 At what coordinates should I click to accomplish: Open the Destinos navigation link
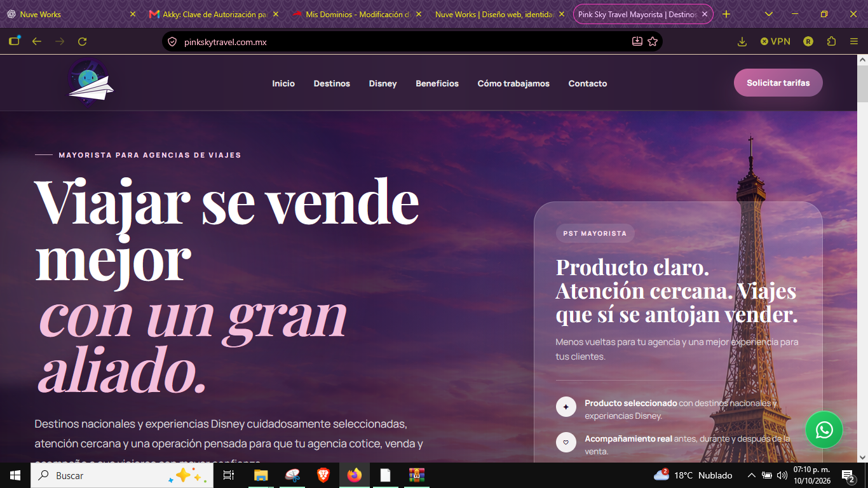coord(332,83)
